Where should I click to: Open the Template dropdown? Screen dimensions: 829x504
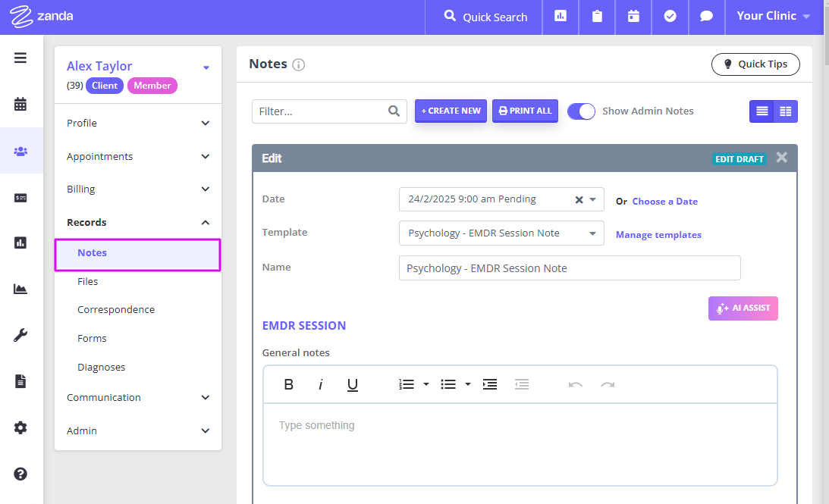pyautogui.click(x=501, y=233)
